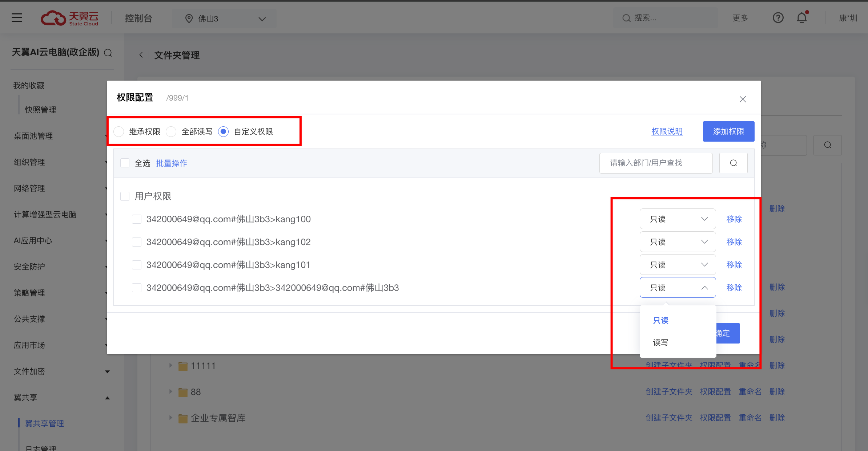Open the 权限说明 link
The height and width of the screenshot is (451, 868).
(x=667, y=131)
